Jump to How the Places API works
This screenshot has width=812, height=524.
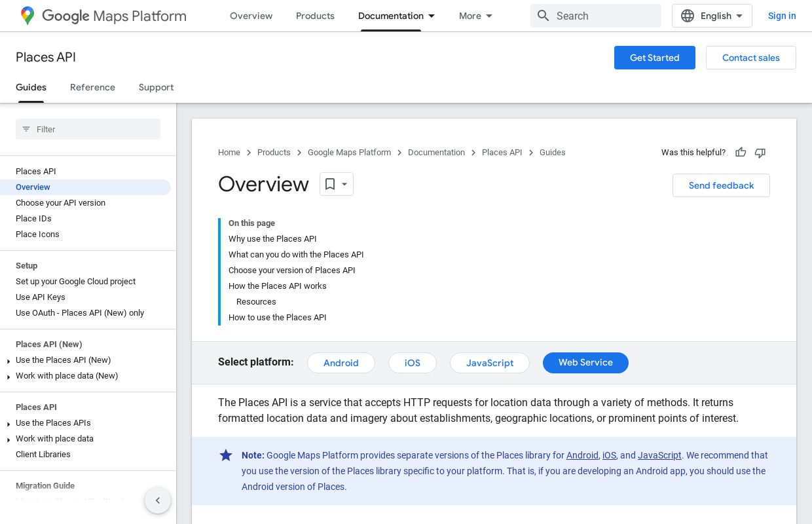277,286
